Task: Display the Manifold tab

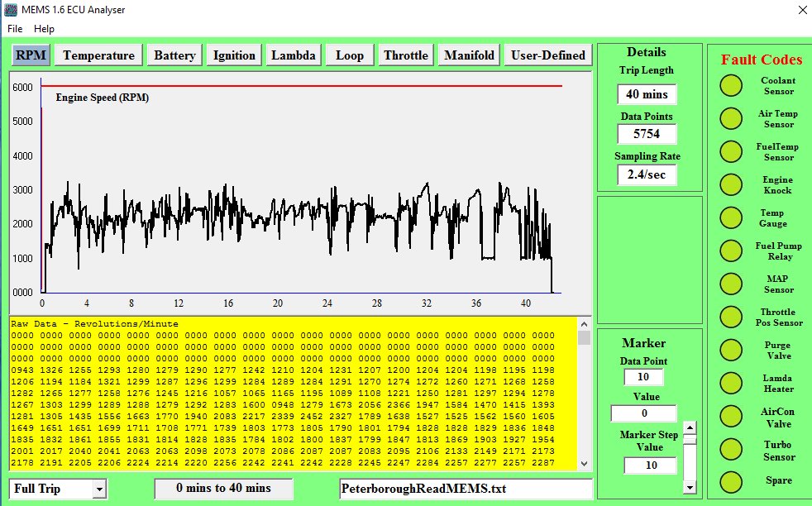Action: point(469,55)
